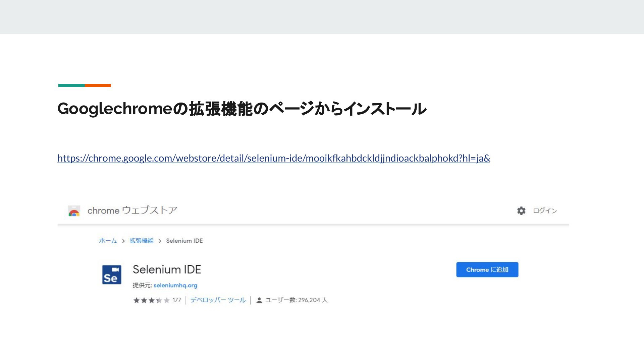Click the chevron before Selenium IDE breadcrumb
Image resolution: width=644 pixels, height=362 pixels.
click(x=160, y=241)
